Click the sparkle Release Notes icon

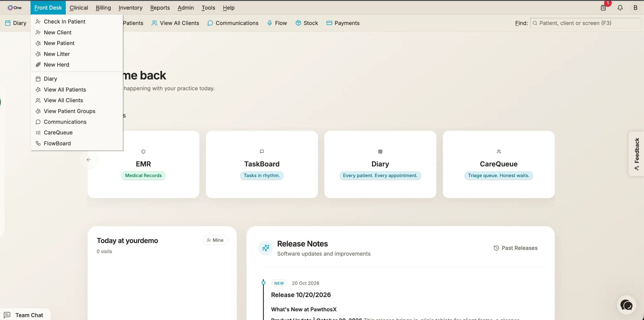coord(266,248)
